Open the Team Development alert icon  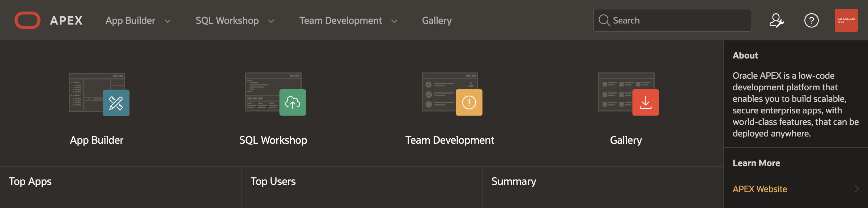[x=469, y=103]
